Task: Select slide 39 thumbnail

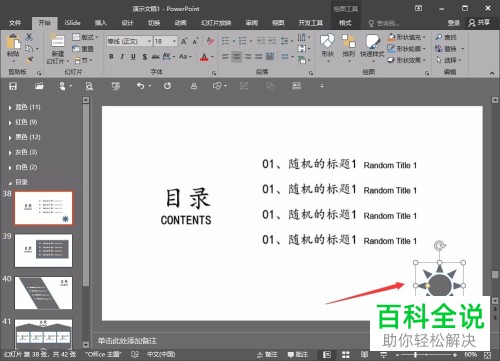Action: tap(43, 250)
